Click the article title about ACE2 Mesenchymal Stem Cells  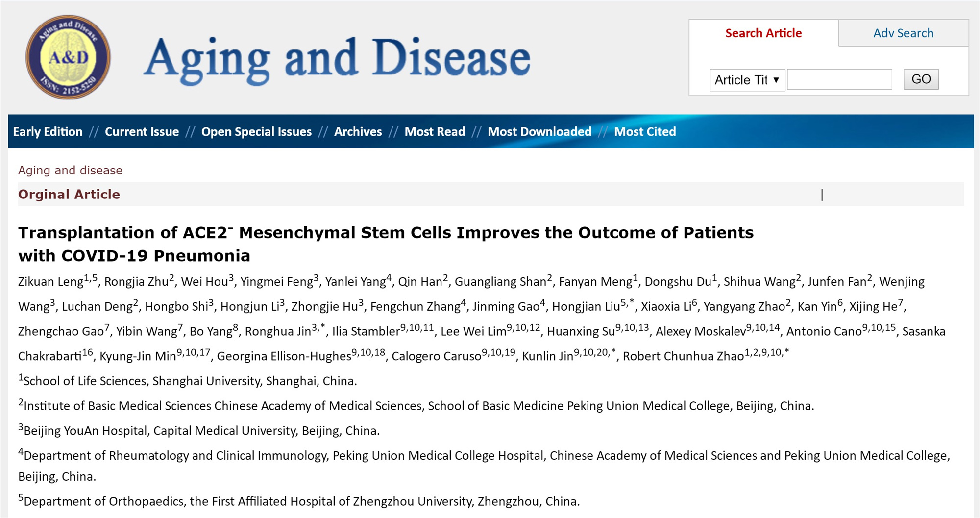[386, 244]
